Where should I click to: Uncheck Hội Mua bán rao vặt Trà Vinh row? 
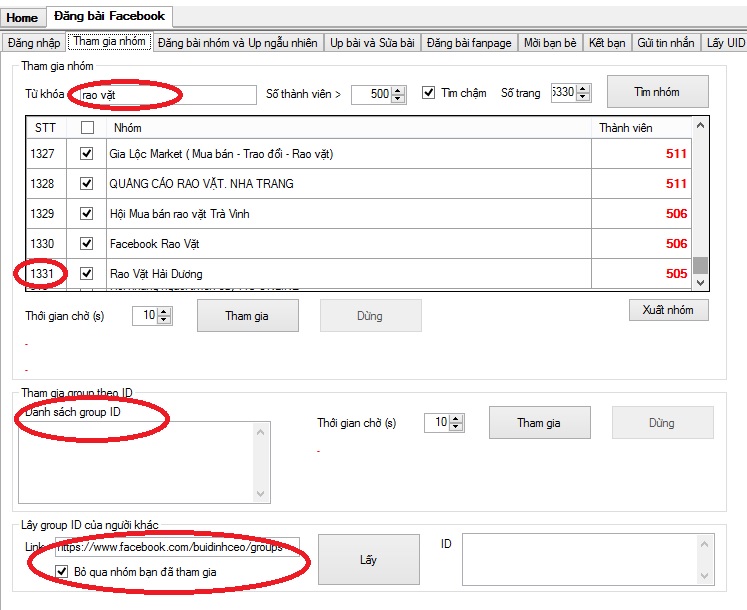tap(86, 214)
